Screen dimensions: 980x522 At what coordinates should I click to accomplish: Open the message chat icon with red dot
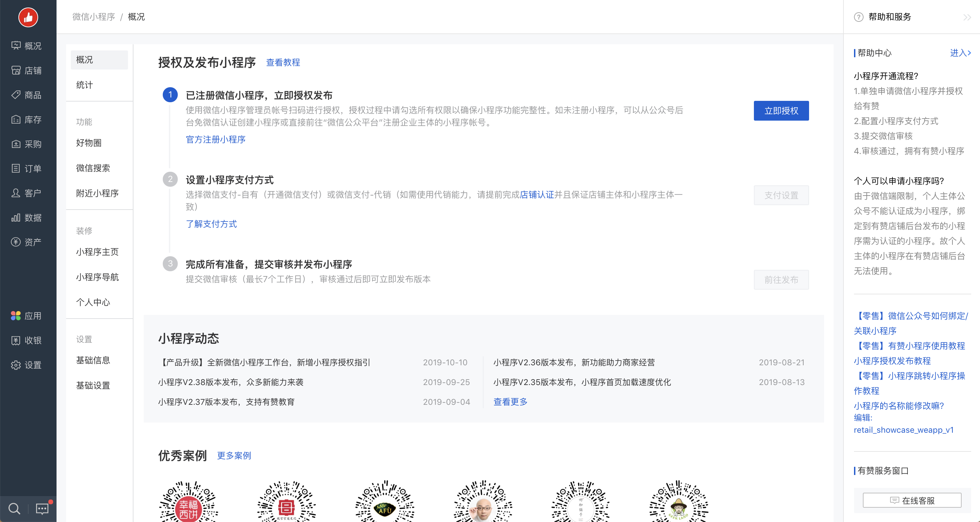[x=43, y=508]
